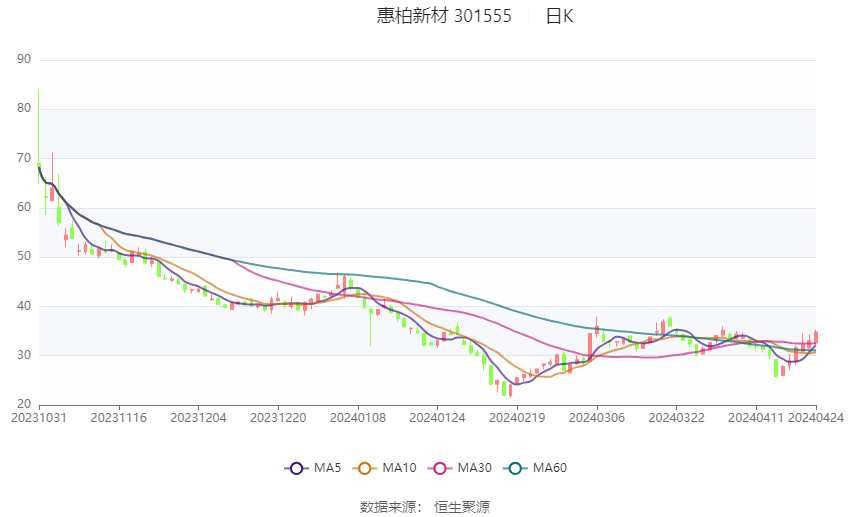Viewport: 850px width, 517px height.
Task: Click the x-axis date label 20231220
Action: (x=278, y=418)
